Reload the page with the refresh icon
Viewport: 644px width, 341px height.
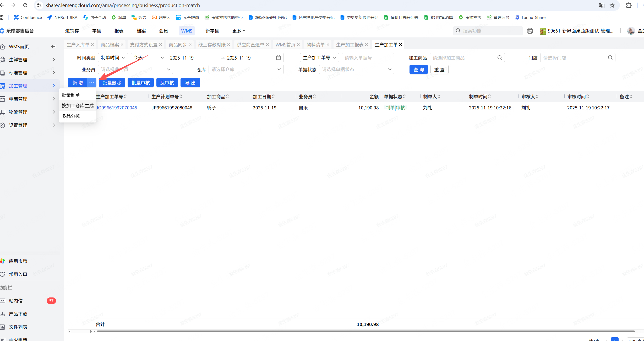pyautogui.click(x=25, y=5)
